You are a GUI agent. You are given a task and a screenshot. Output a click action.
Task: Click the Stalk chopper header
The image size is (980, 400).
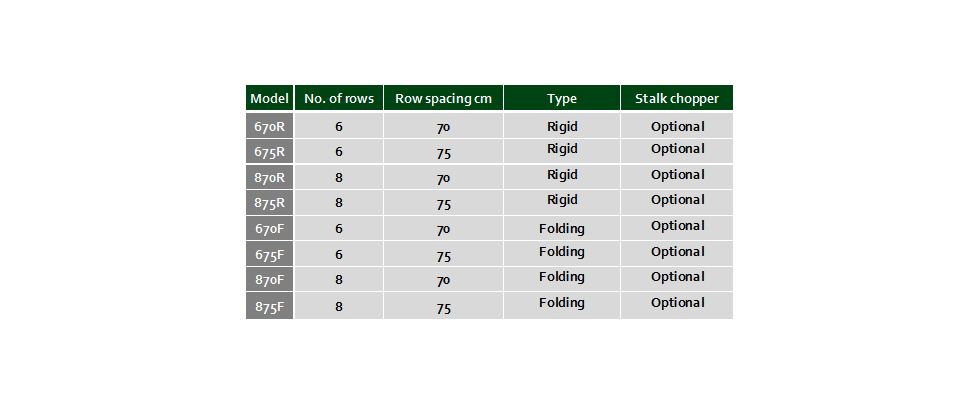(x=677, y=98)
